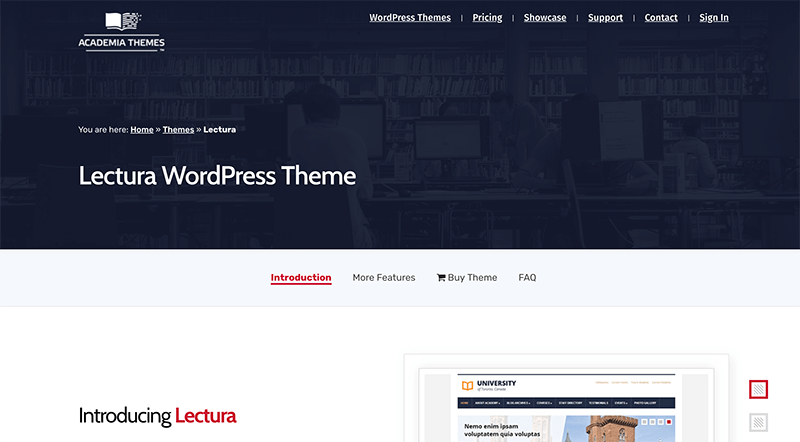800x442 pixels.
Task: Click the Lectura breadcrumb text
Action: pos(219,130)
